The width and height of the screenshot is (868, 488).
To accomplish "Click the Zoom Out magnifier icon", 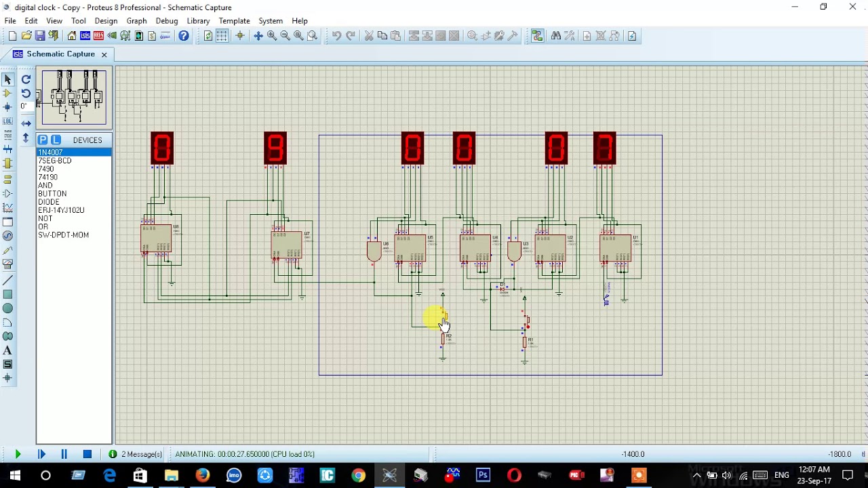I will (x=285, y=36).
